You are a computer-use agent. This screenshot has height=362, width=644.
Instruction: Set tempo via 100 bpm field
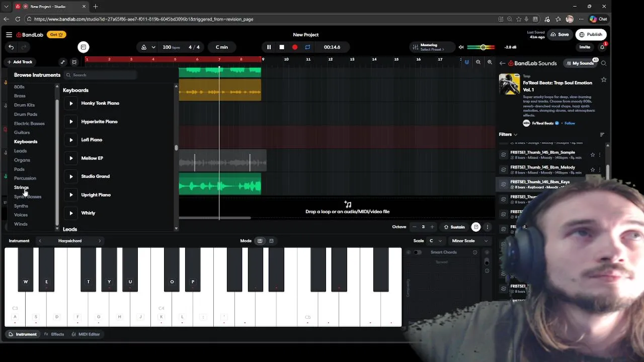click(x=171, y=47)
